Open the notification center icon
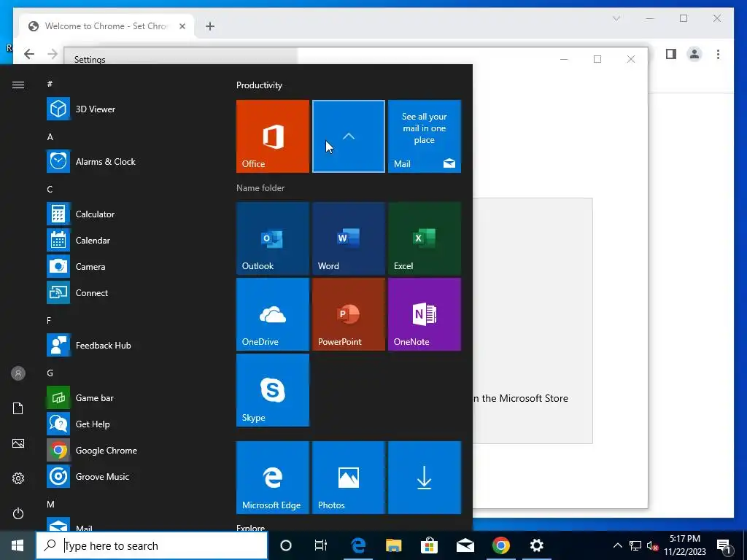The width and height of the screenshot is (747, 560). [x=724, y=546]
